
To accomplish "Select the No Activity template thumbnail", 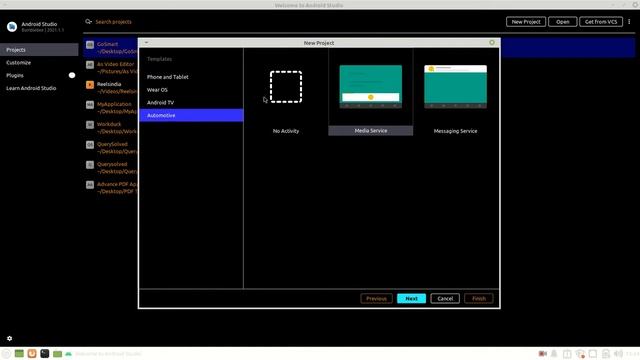I will click(286, 87).
